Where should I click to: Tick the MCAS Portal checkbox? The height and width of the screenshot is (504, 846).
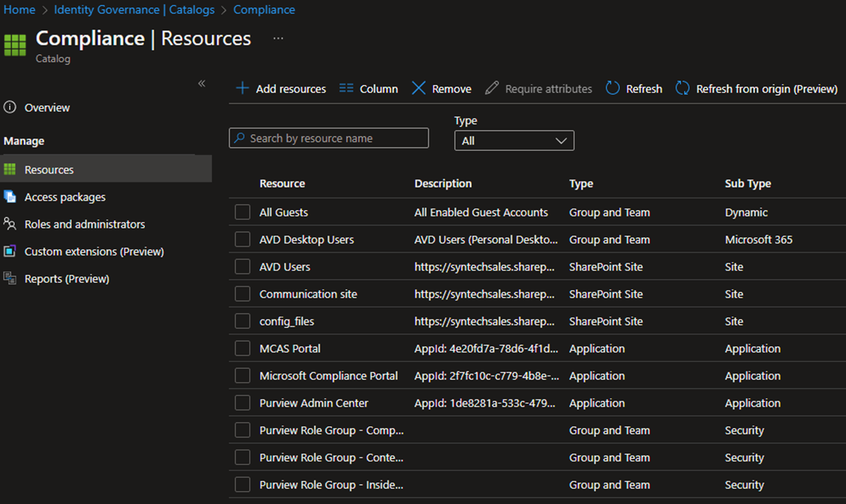point(242,349)
